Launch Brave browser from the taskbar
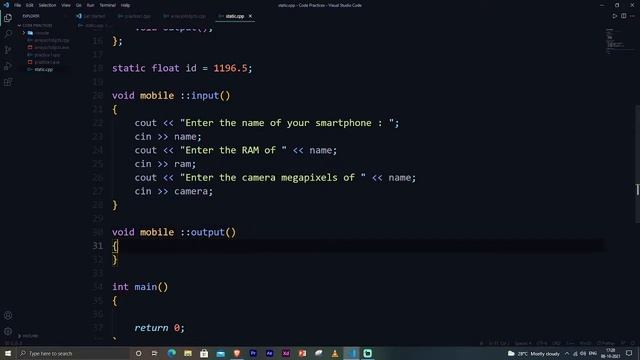The height and width of the screenshot is (360, 640). 237,353
